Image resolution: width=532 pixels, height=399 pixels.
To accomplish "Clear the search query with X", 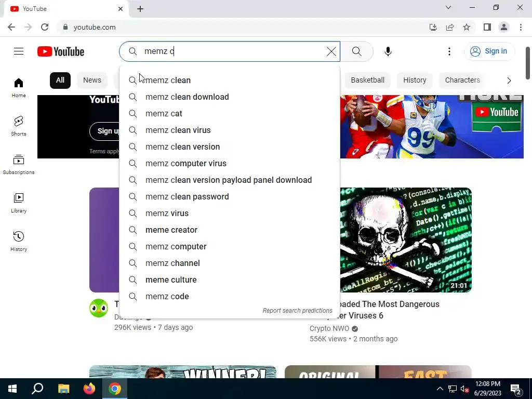I will tap(331, 51).
